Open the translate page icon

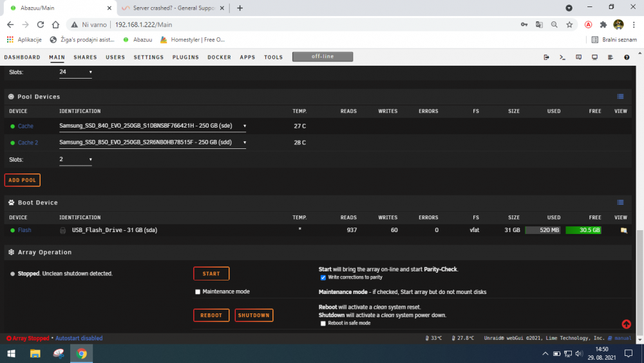point(539,25)
